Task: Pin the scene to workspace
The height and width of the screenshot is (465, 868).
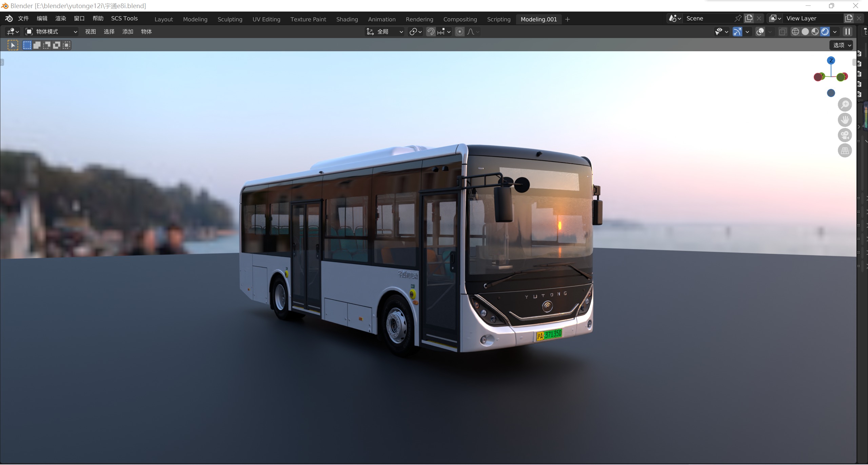Action: click(x=738, y=18)
